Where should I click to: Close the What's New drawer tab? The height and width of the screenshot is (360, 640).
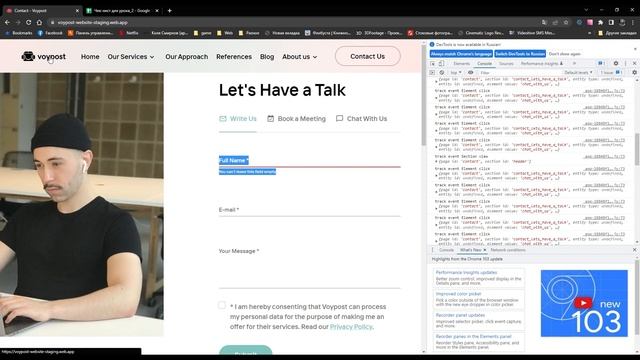click(x=485, y=250)
